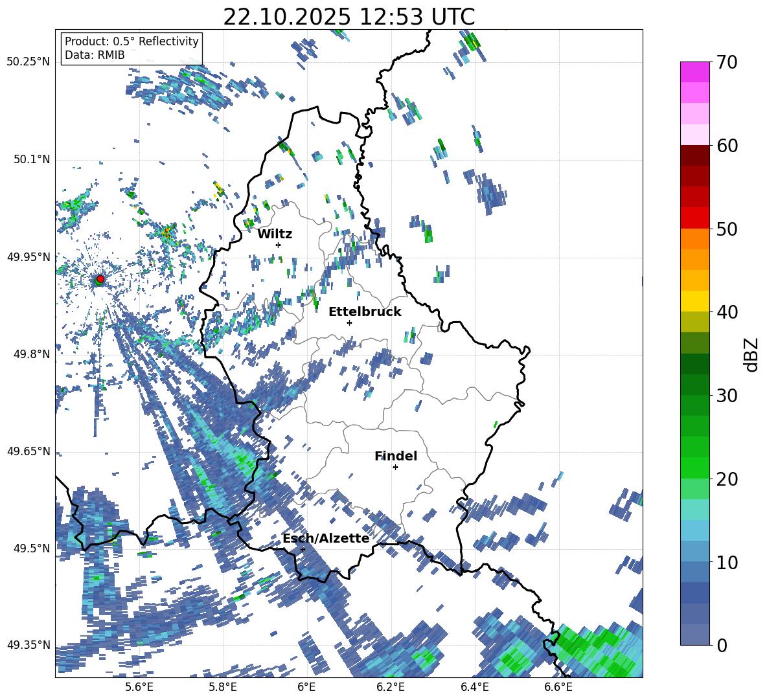Click the 49.65°N latitude label
Image resolution: width=767 pixels, height=700 pixels.
coord(29,451)
